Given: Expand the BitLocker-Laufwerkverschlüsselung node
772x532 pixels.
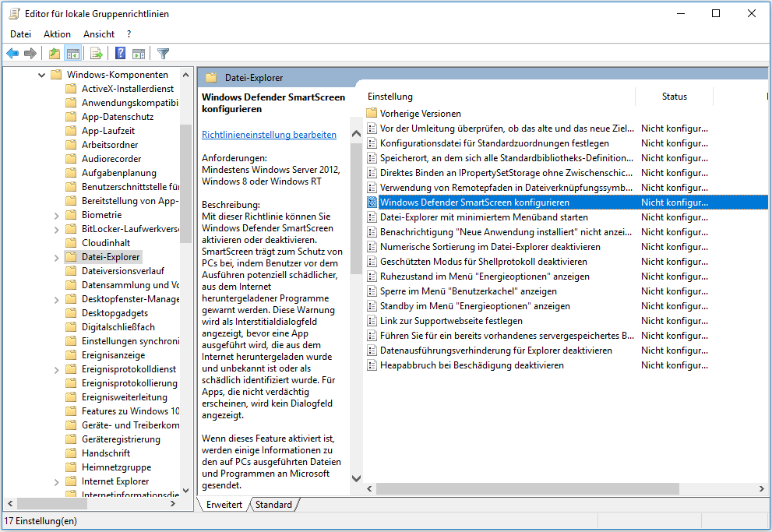Looking at the screenshot, I should click(56, 229).
